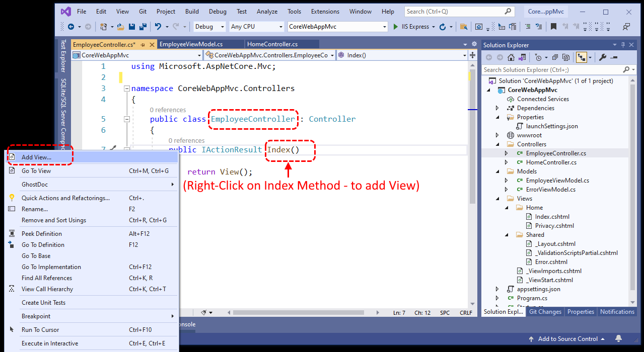
Task: Click the Search Ctrl+Q input box
Action: [453, 11]
